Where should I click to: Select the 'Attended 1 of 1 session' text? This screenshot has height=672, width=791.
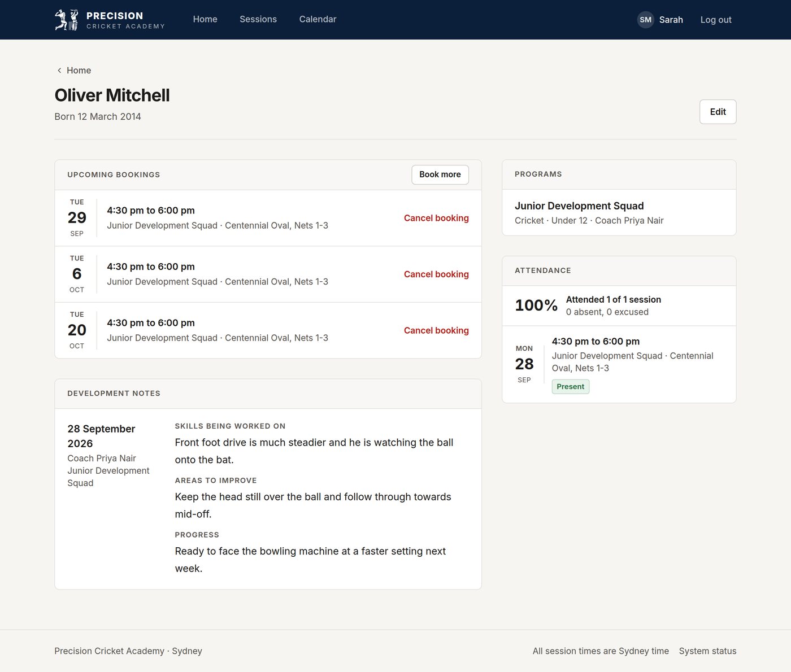(614, 300)
